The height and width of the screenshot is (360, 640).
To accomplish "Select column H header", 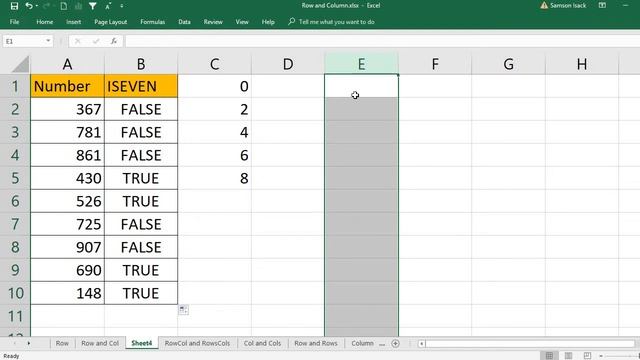I will coord(582,64).
